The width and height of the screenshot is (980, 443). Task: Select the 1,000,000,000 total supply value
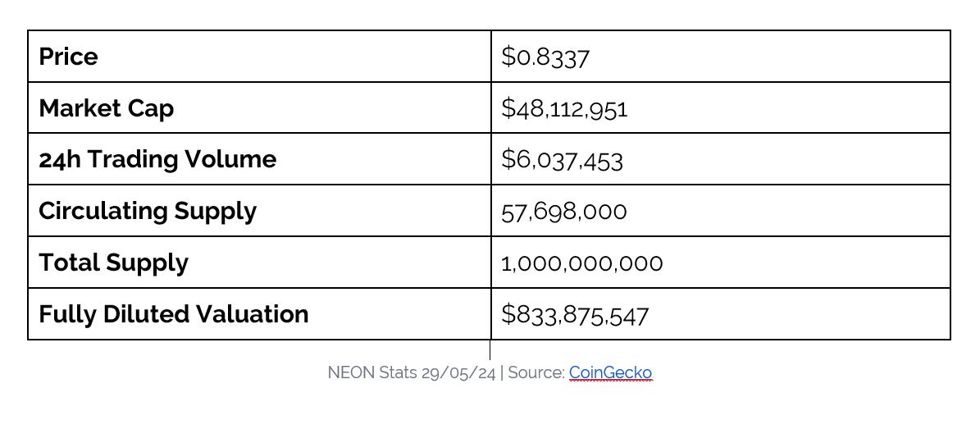[582, 263]
